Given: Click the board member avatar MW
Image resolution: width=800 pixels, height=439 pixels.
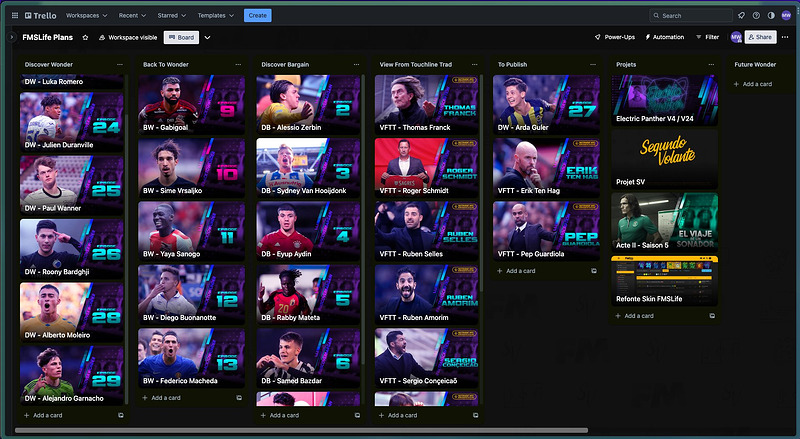Looking at the screenshot, I should tap(736, 37).
